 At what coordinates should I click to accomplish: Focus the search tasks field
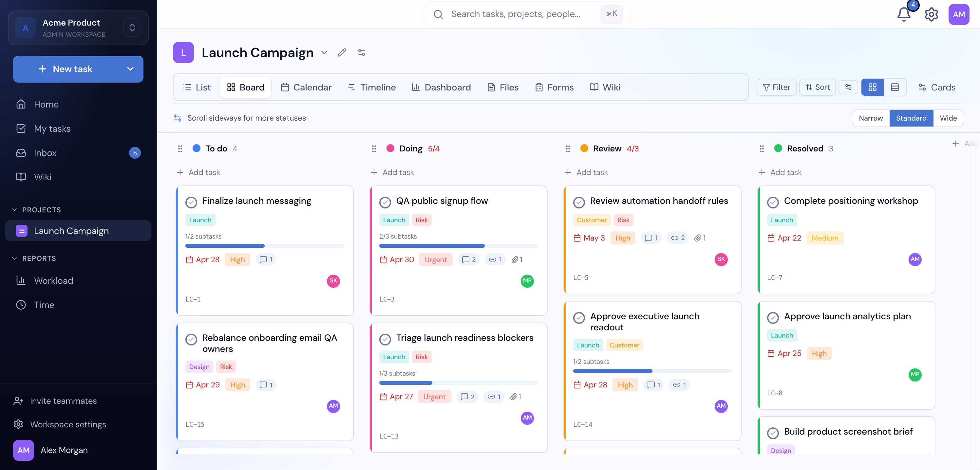tap(527, 14)
